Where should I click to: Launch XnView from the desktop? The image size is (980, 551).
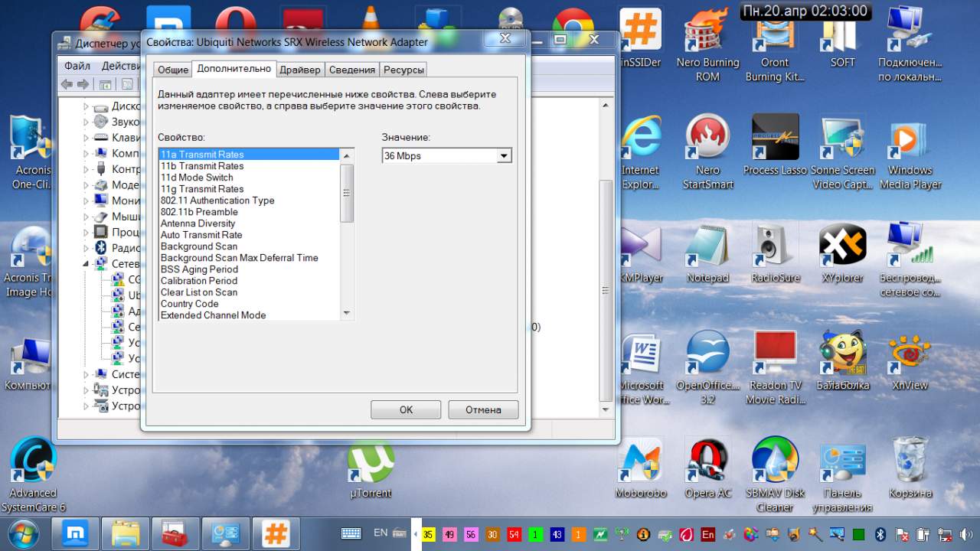(910, 354)
